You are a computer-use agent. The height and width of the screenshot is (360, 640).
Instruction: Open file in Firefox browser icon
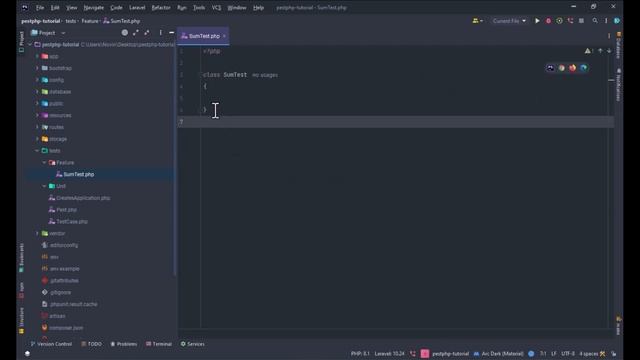tap(573, 68)
